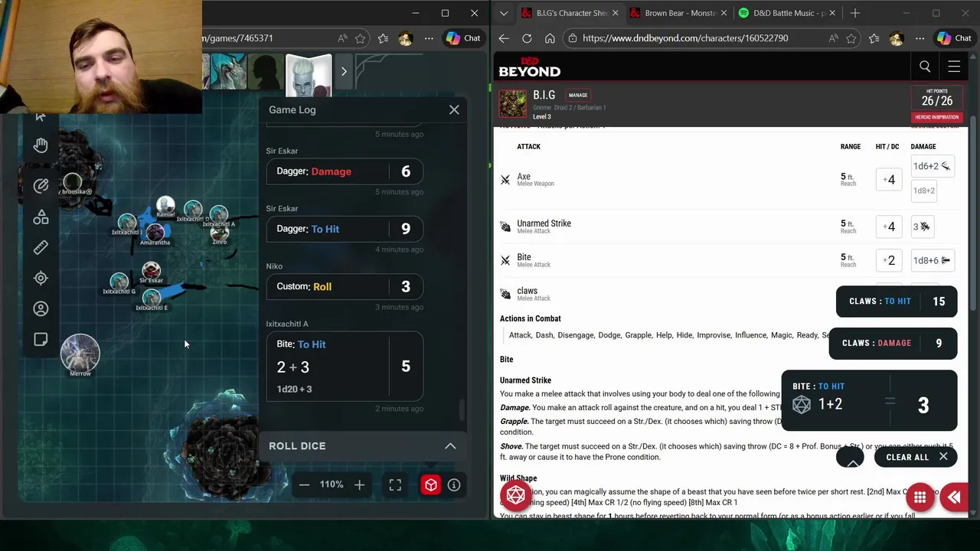
Task: Roll Axe versatile 1d8+2 damage
Action: pos(924,191)
